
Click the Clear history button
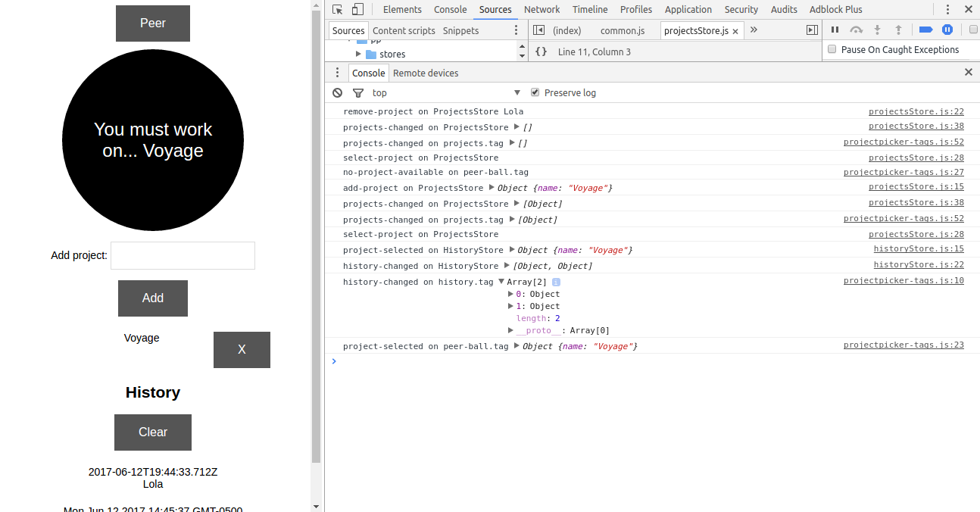tap(153, 432)
